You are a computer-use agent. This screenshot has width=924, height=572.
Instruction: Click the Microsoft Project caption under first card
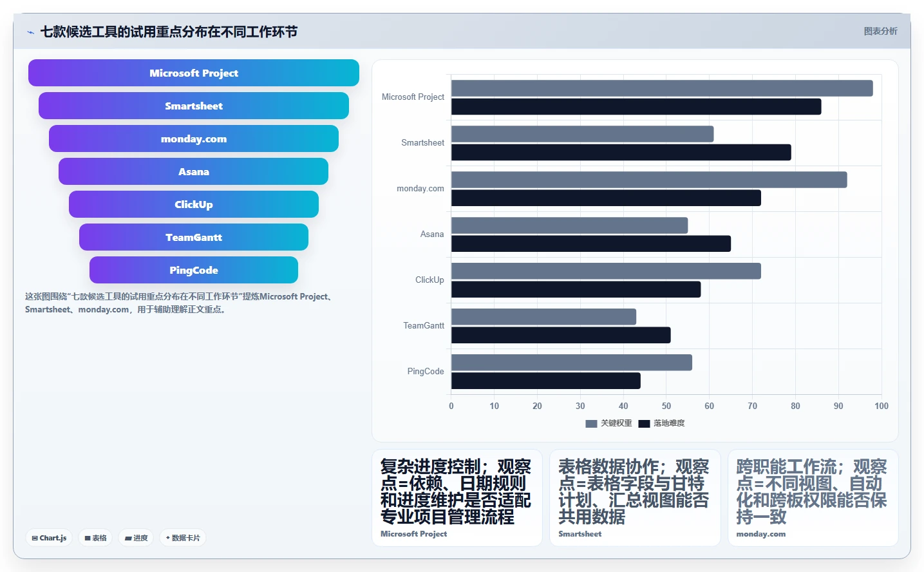tap(413, 534)
